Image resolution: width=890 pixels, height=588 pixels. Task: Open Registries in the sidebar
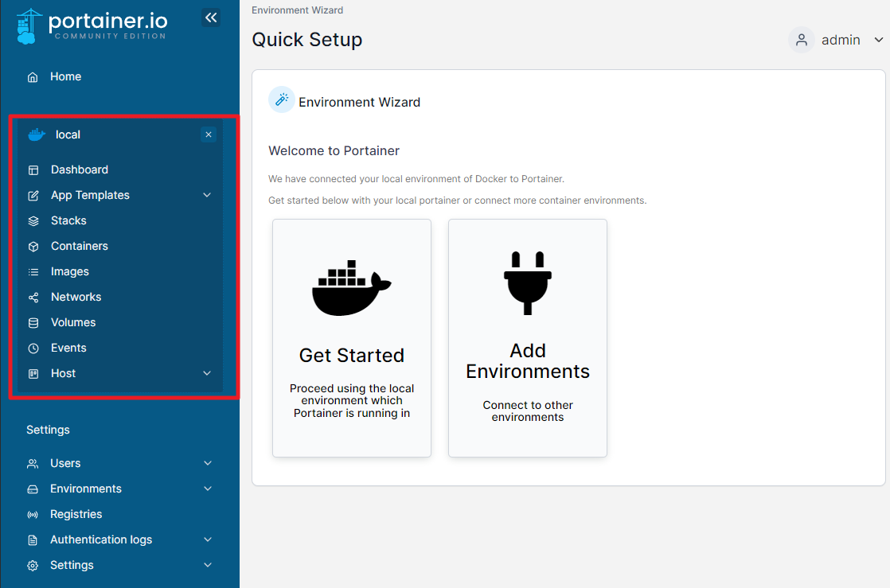[76, 515]
